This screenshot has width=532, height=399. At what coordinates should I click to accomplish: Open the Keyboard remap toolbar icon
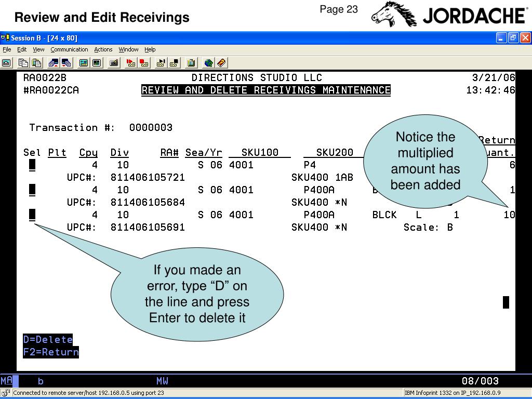pos(114,63)
